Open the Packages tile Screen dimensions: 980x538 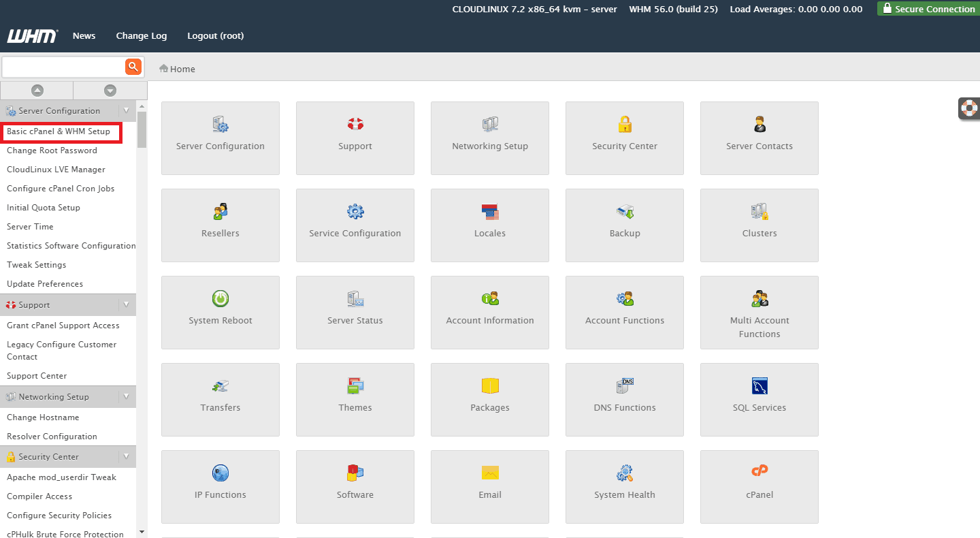click(x=490, y=400)
